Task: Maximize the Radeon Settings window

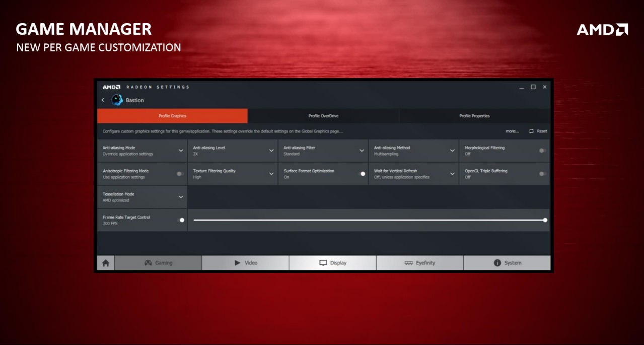Action: pyautogui.click(x=533, y=87)
